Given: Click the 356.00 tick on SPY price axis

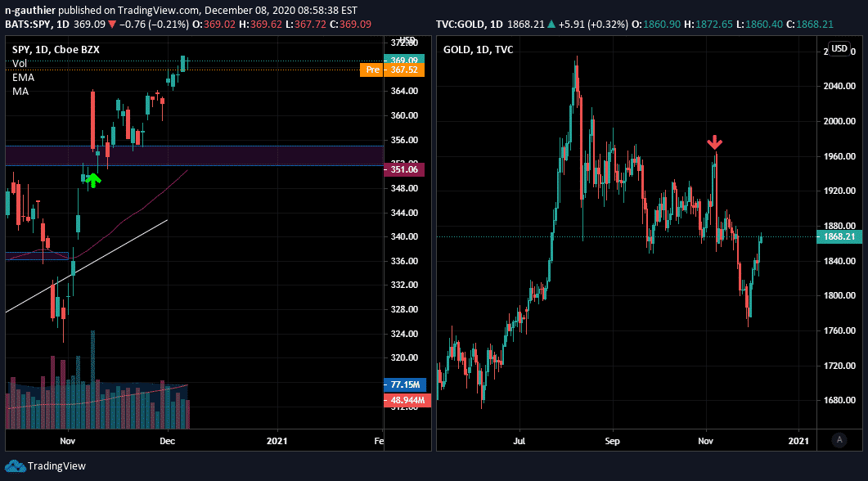Looking at the screenshot, I should (404, 140).
